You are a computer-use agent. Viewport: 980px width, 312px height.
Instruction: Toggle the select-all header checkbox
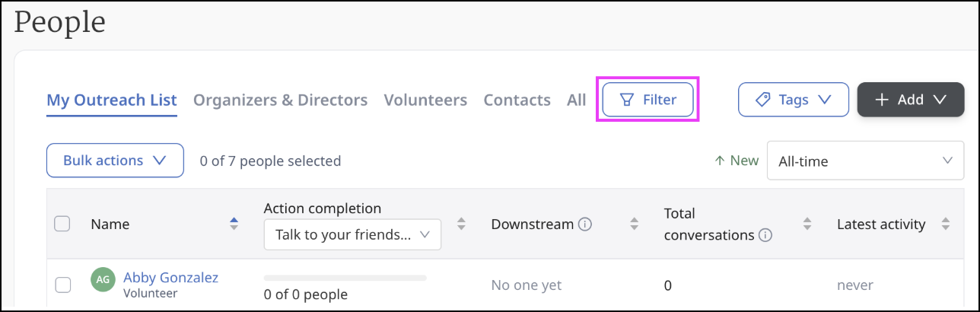coord(62,224)
